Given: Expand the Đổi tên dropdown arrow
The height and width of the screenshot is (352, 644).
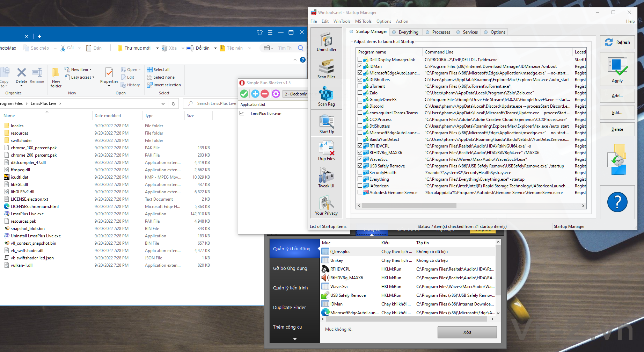Looking at the screenshot, I should click(215, 48).
